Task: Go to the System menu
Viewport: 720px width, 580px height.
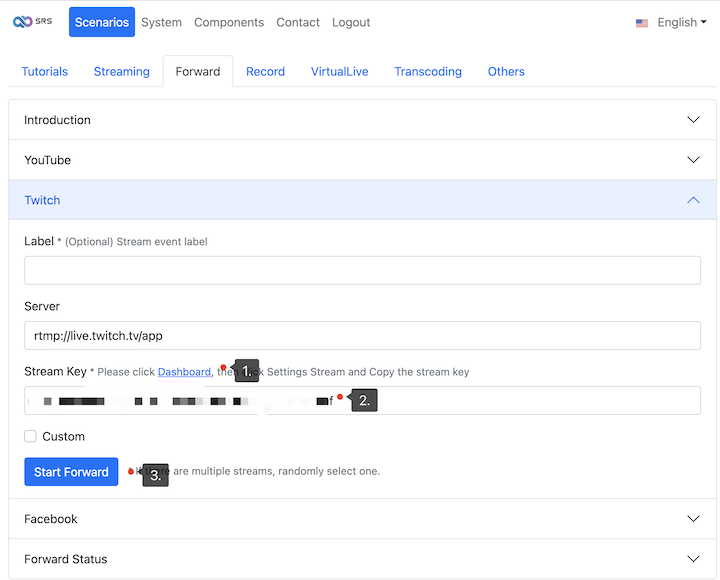Action: point(161,22)
